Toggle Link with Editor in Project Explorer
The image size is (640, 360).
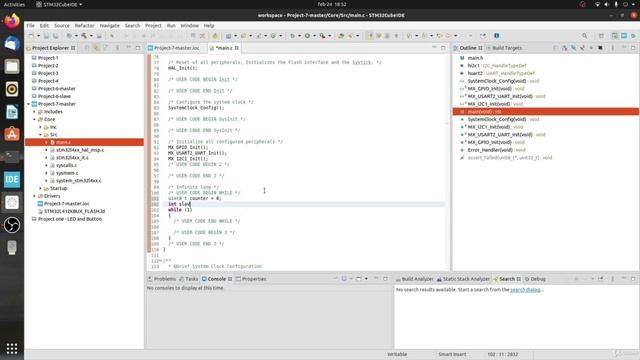(96, 48)
